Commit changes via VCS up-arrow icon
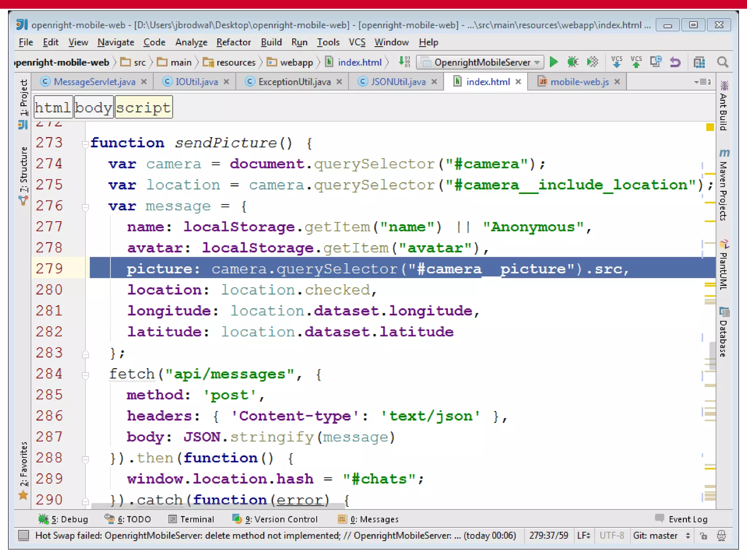Image resolution: width=747 pixels, height=560 pixels. click(636, 62)
